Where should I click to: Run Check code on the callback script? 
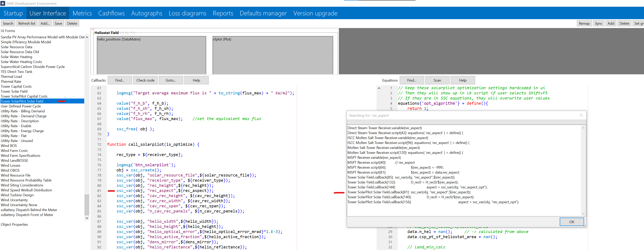[x=146, y=80]
